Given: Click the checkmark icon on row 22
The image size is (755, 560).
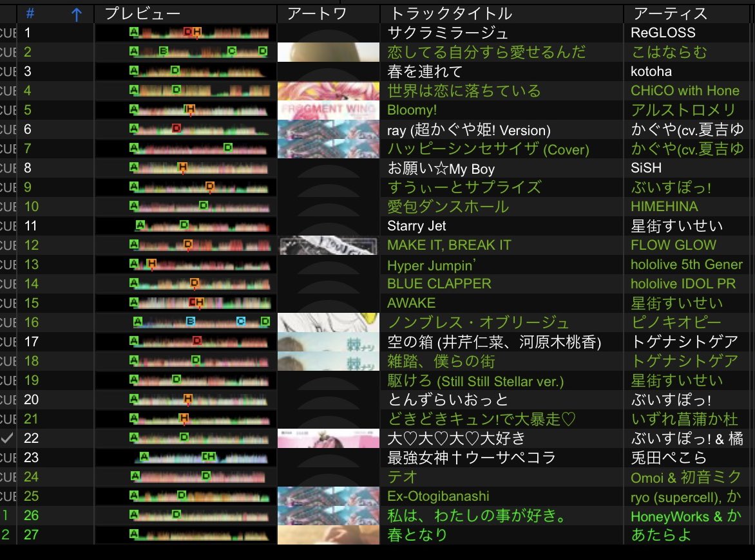Looking at the screenshot, I should (x=7, y=438).
